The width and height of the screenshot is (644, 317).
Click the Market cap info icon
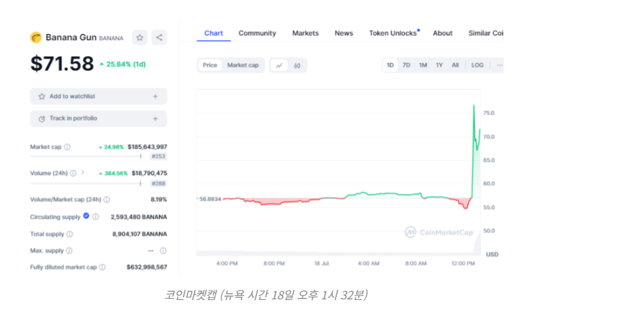pos(67,147)
